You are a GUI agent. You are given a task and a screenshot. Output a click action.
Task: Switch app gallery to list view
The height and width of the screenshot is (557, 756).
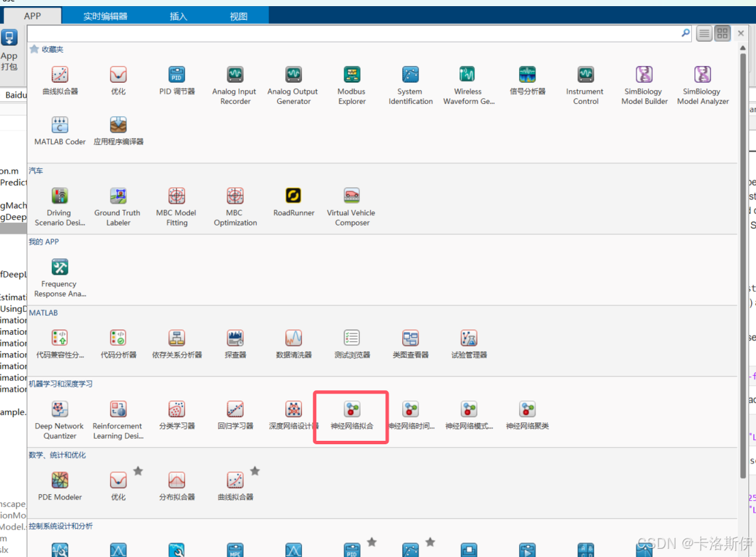pyautogui.click(x=704, y=33)
